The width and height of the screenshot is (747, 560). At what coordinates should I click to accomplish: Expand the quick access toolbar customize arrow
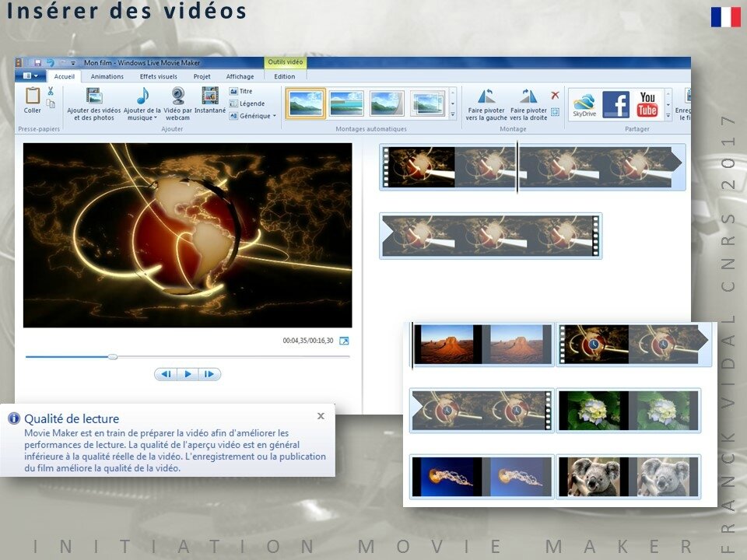coord(73,63)
